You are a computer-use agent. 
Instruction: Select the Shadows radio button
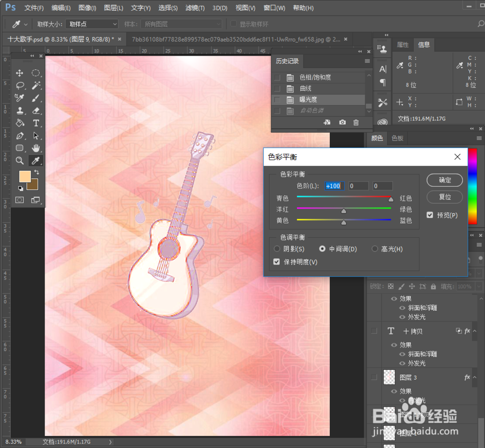(277, 249)
